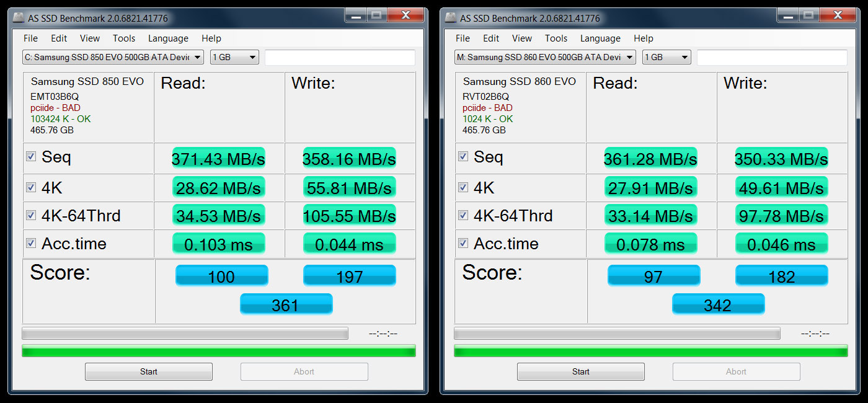Uncheck the Seq test for the 860 EVO
The width and height of the screenshot is (868, 403).
(463, 156)
